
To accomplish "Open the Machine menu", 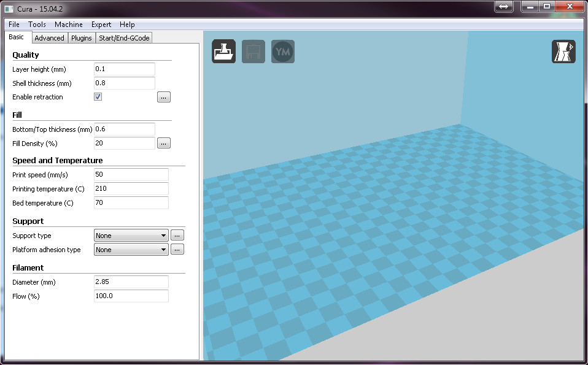I will point(68,25).
